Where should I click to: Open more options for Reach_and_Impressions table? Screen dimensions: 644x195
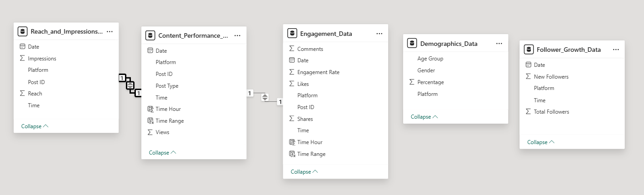pos(110,31)
